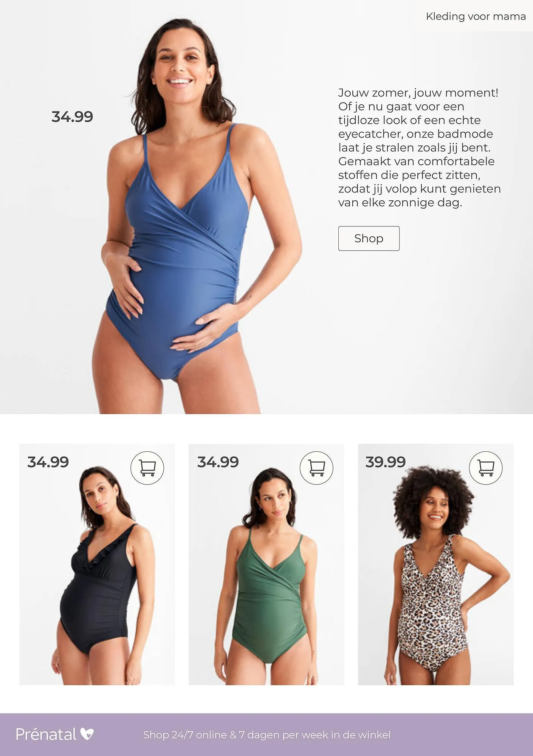The height and width of the screenshot is (756, 533).
Task: Click the 34.99 price on black swimsuit
Action: pyautogui.click(x=48, y=462)
